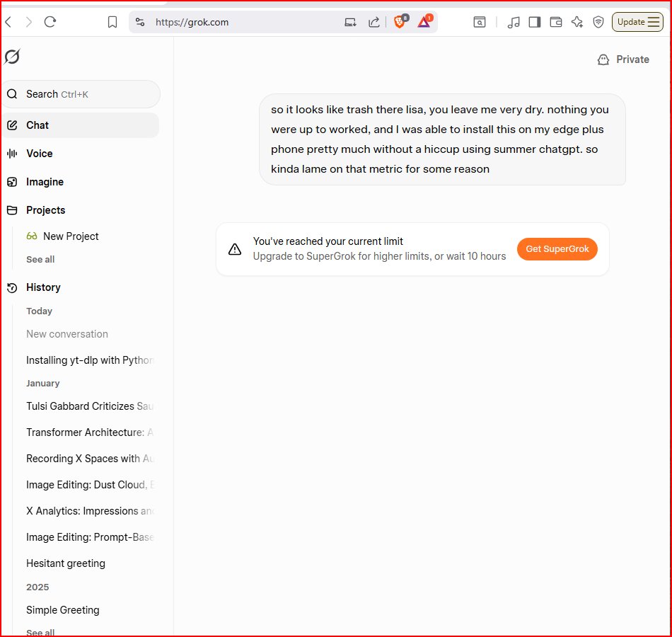Open site settings icon in address bar
672x637 pixels.
click(x=140, y=22)
